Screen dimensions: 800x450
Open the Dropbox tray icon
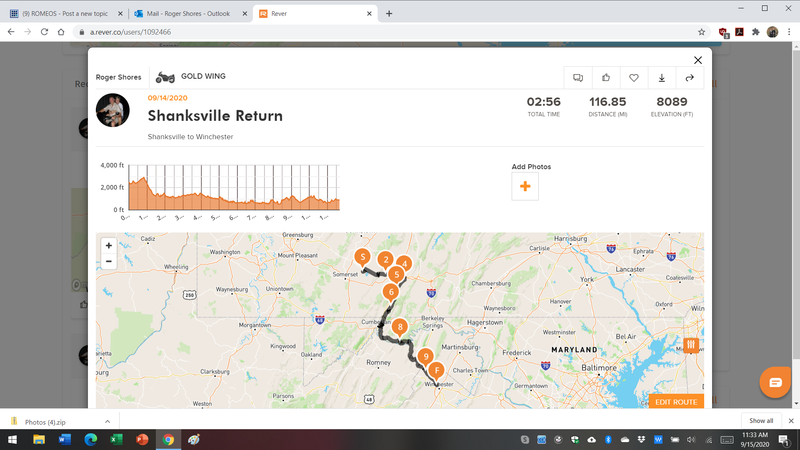[641, 439]
